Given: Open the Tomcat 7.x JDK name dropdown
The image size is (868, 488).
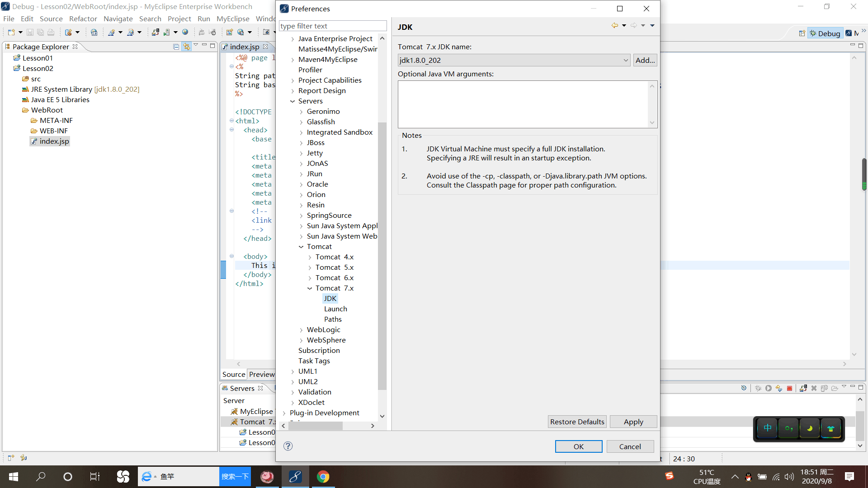Looking at the screenshot, I should click(x=626, y=60).
